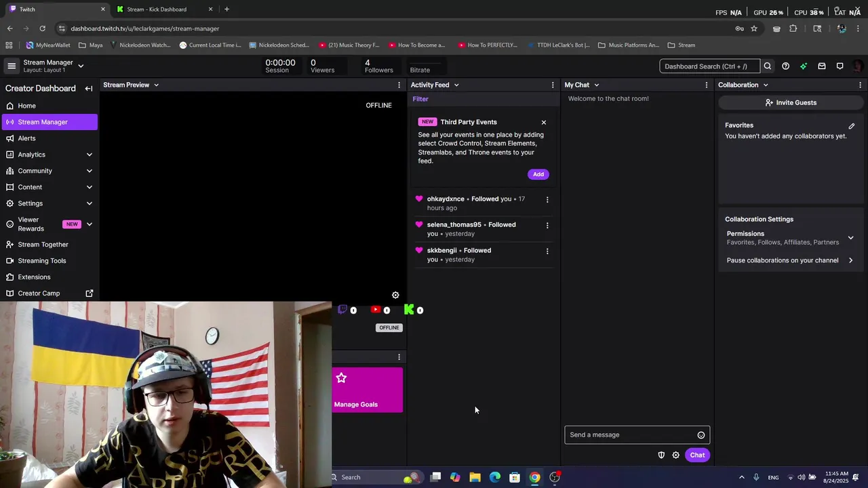The width and height of the screenshot is (868, 488).
Task: Click the Invite Guests button
Action: point(791,102)
